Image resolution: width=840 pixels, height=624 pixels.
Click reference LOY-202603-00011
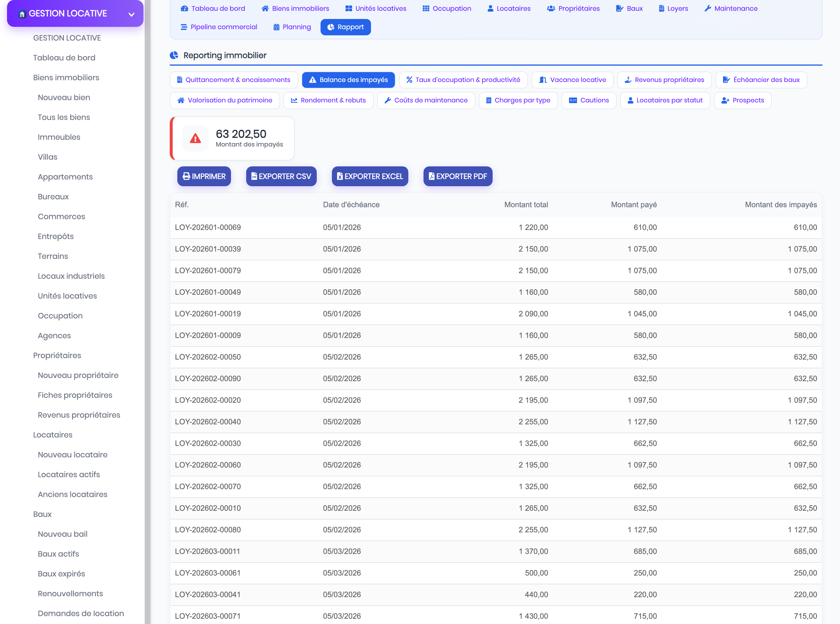[207, 552]
